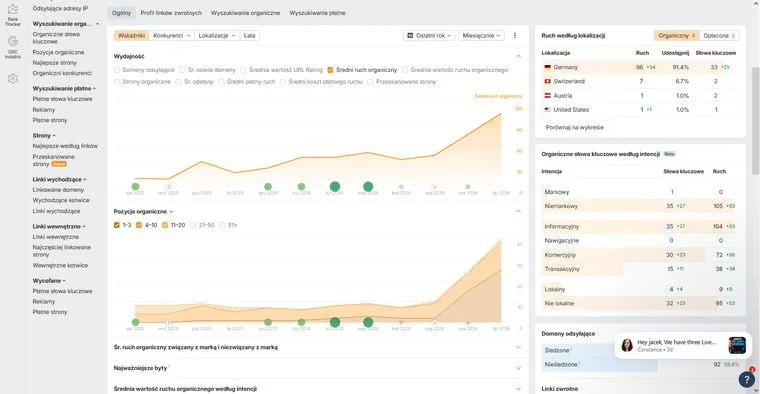The height and width of the screenshot is (394, 760).
Task: Enable the Śr. ocena domeny checkbox
Action: coord(182,70)
